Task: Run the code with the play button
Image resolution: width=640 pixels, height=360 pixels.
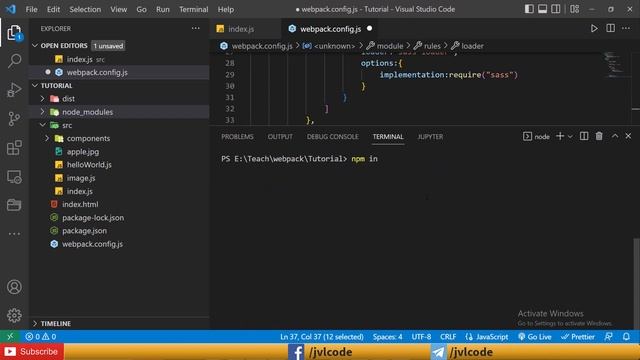Action: pyautogui.click(x=594, y=29)
